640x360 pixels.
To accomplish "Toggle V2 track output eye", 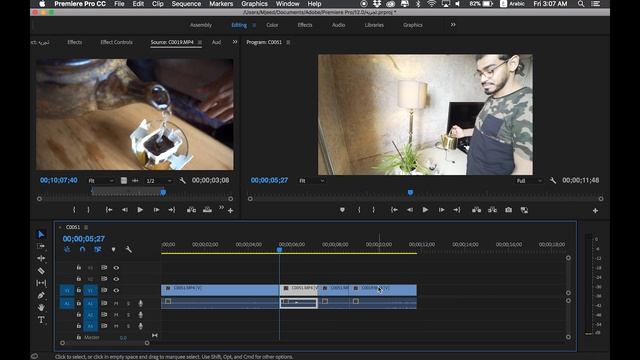I will [x=116, y=279].
